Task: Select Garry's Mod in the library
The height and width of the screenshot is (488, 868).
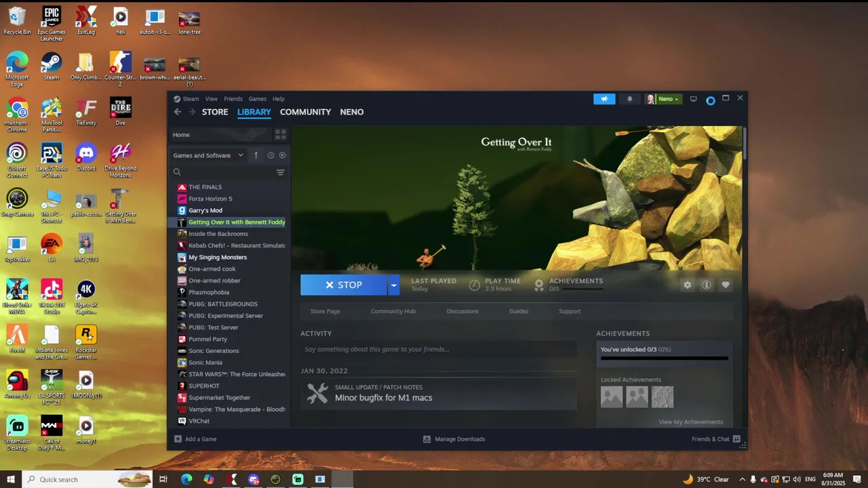Action: tap(230, 210)
